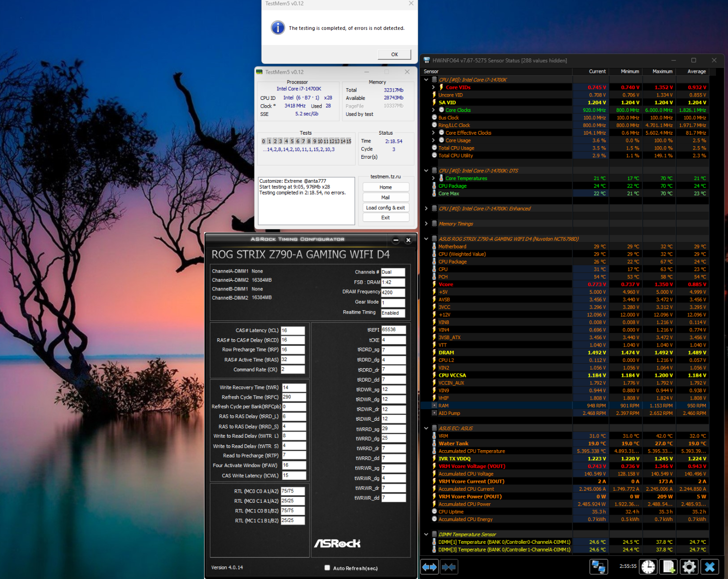
Task: Click thermometer icon beside Water Tank
Action: coord(434,443)
